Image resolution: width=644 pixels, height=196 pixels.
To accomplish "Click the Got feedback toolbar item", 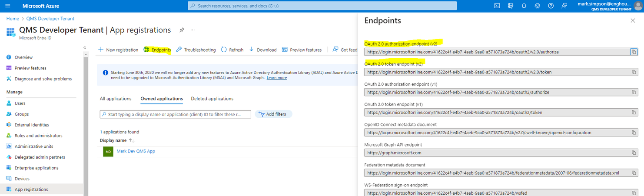I will coord(345,50).
